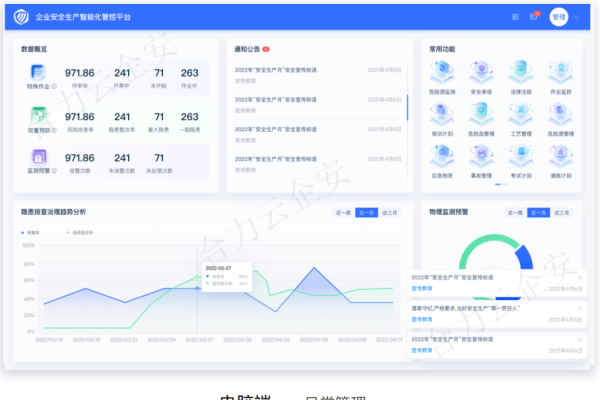Open the fourth 通知公告 notice row
This screenshot has height=400, width=600.
click(318, 164)
